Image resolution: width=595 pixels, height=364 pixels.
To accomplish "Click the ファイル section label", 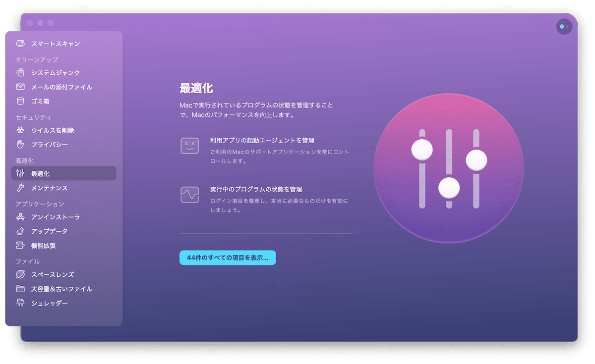I will click(28, 261).
